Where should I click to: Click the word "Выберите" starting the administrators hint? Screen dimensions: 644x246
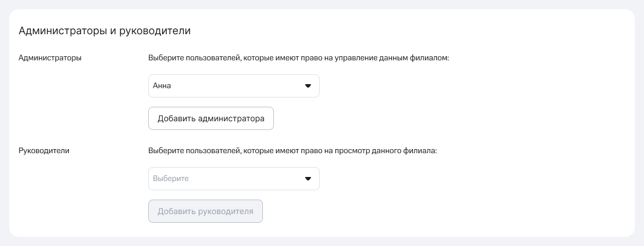(165, 58)
